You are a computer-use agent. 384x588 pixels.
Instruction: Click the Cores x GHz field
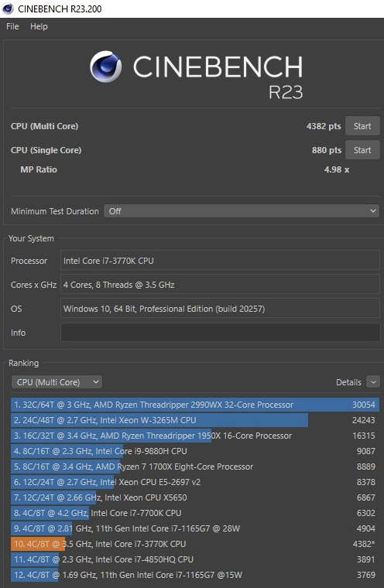[x=221, y=285]
